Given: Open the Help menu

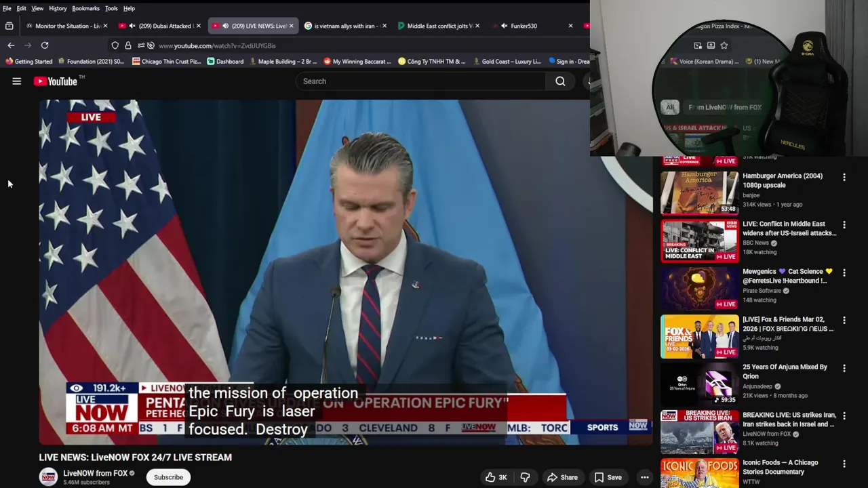Looking at the screenshot, I should click(129, 8).
